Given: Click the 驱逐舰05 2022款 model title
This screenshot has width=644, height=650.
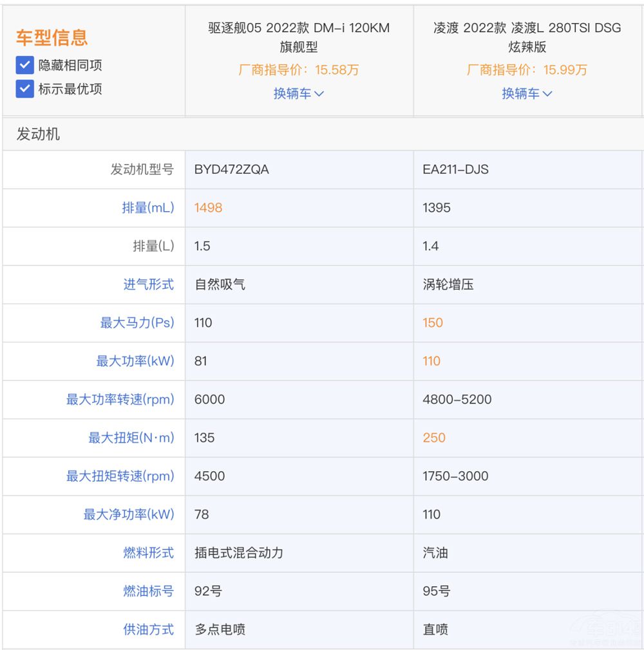Looking at the screenshot, I should pyautogui.click(x=298, y=37).
